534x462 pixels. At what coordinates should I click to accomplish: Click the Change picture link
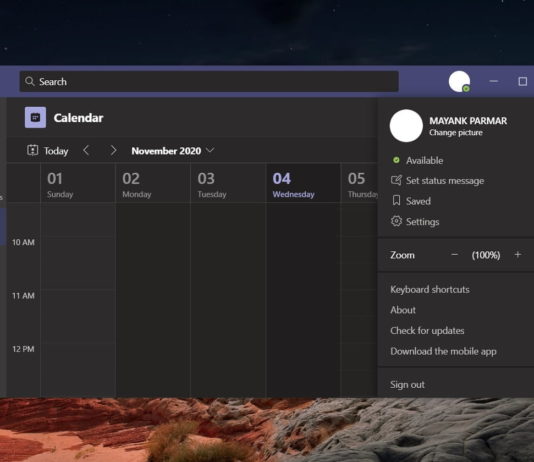tap(456, 132)
